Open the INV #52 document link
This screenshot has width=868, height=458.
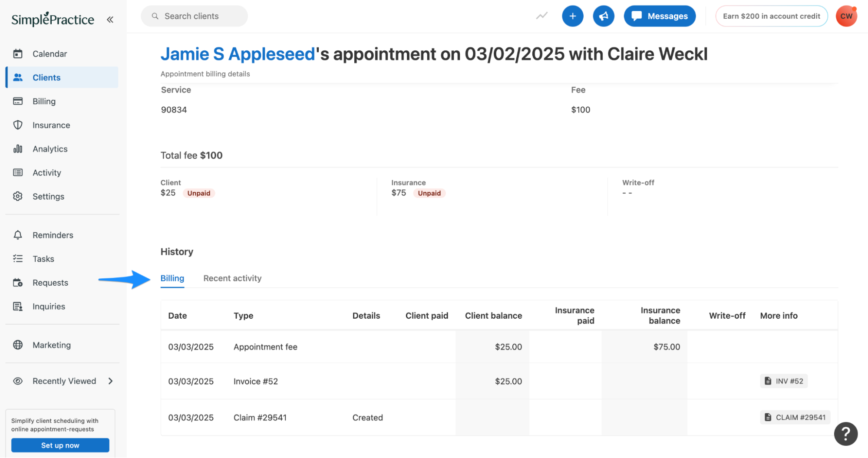pos(784,381)
